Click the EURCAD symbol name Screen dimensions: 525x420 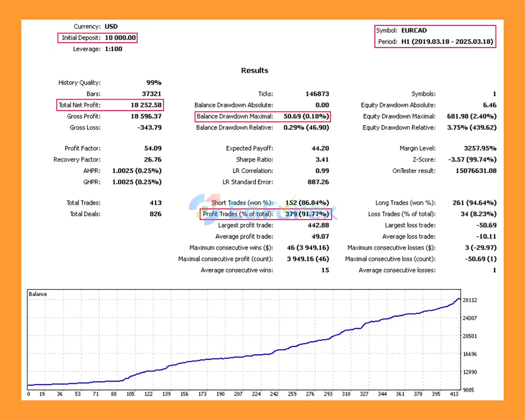pos(414,30)
